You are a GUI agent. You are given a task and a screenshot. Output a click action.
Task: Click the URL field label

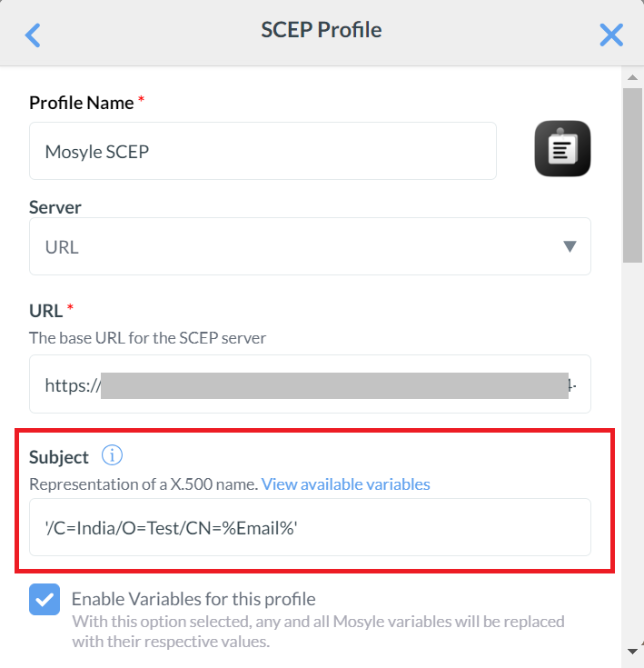[45, 311]
